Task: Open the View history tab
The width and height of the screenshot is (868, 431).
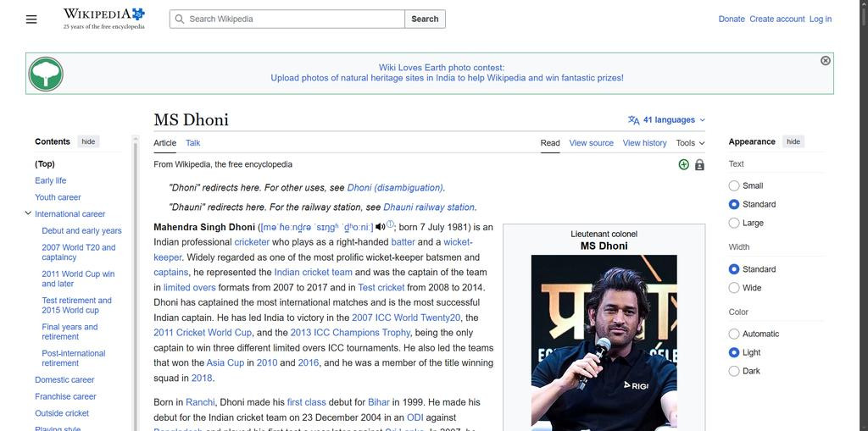Action: pos(644,143)
